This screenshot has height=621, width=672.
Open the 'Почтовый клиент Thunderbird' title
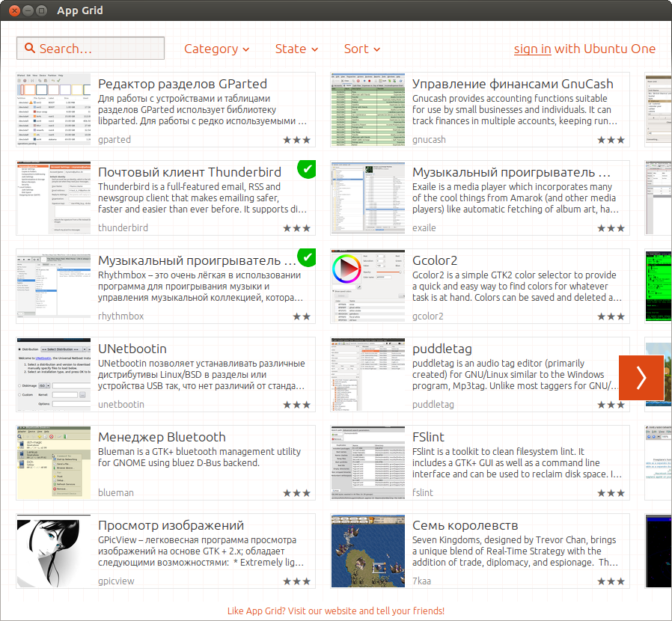click(190, 172)
